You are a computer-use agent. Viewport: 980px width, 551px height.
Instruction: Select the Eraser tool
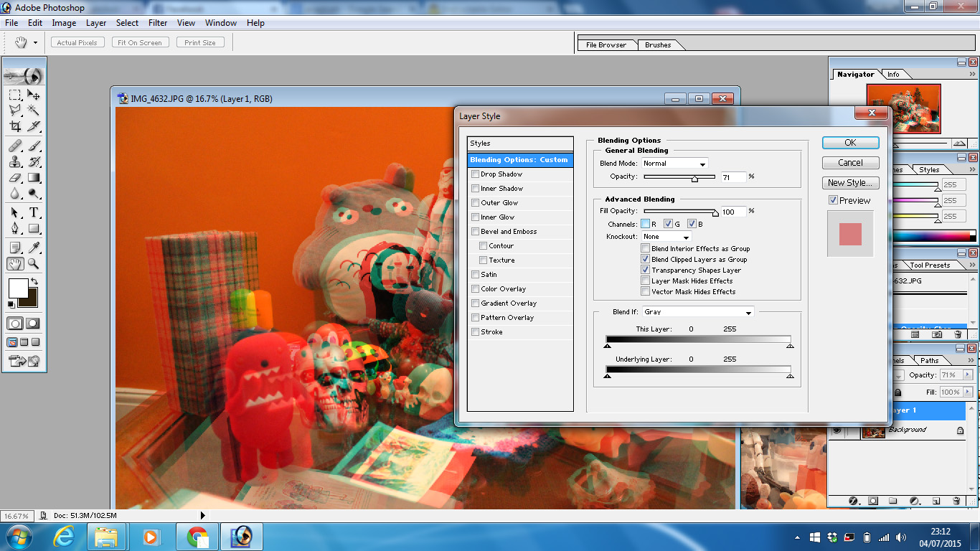[15, 178]
